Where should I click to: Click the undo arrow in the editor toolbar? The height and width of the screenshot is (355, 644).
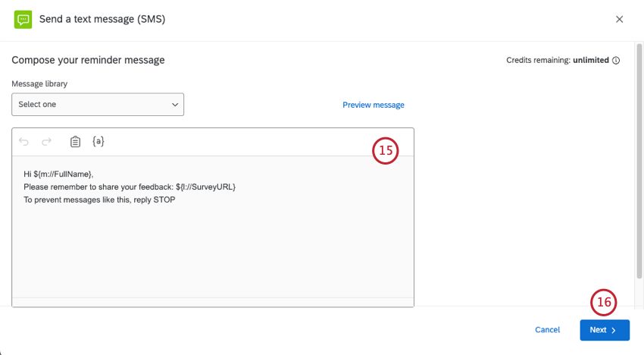coord(24,142)
